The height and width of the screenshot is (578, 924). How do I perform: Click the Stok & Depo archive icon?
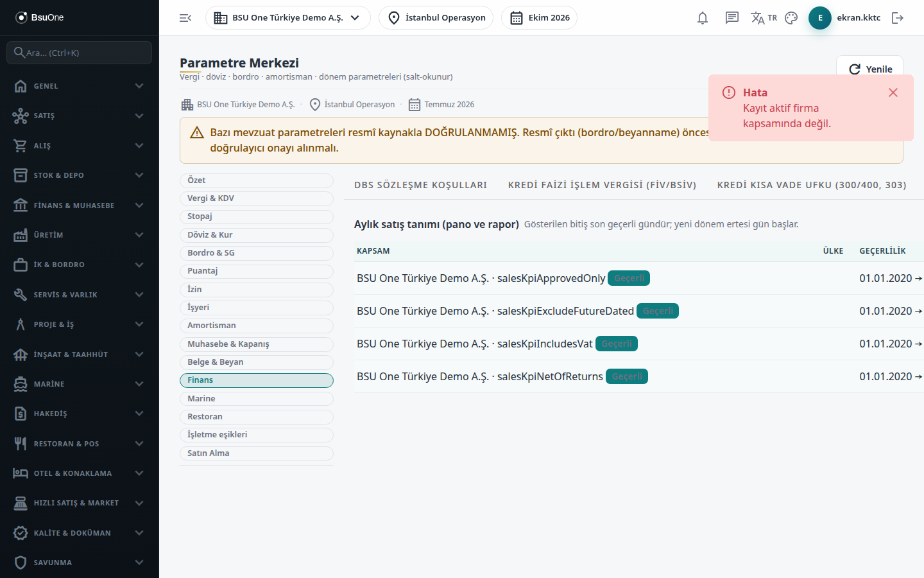21,175
